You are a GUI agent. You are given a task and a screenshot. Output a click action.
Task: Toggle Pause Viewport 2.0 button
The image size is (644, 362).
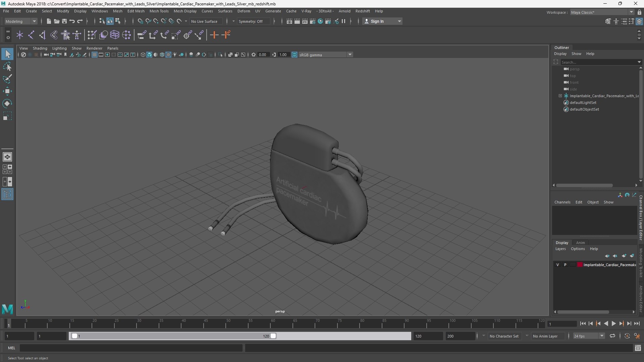tap(343, 21)
